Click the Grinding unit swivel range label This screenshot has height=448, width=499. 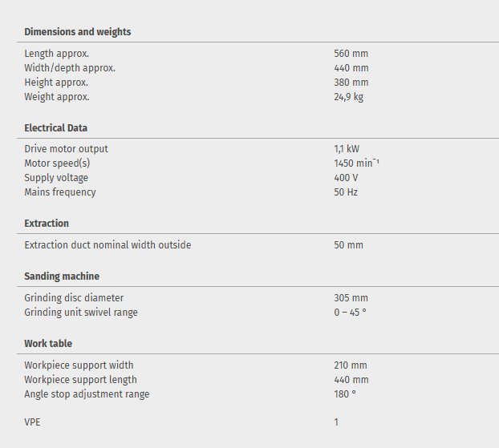coord(81,313)
